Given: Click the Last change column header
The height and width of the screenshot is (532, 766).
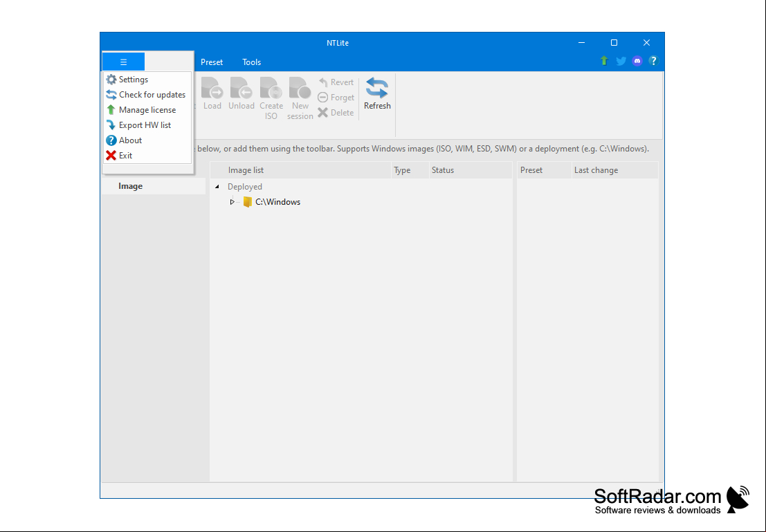Looking at the screenshot, I should (x=615, y=170).
